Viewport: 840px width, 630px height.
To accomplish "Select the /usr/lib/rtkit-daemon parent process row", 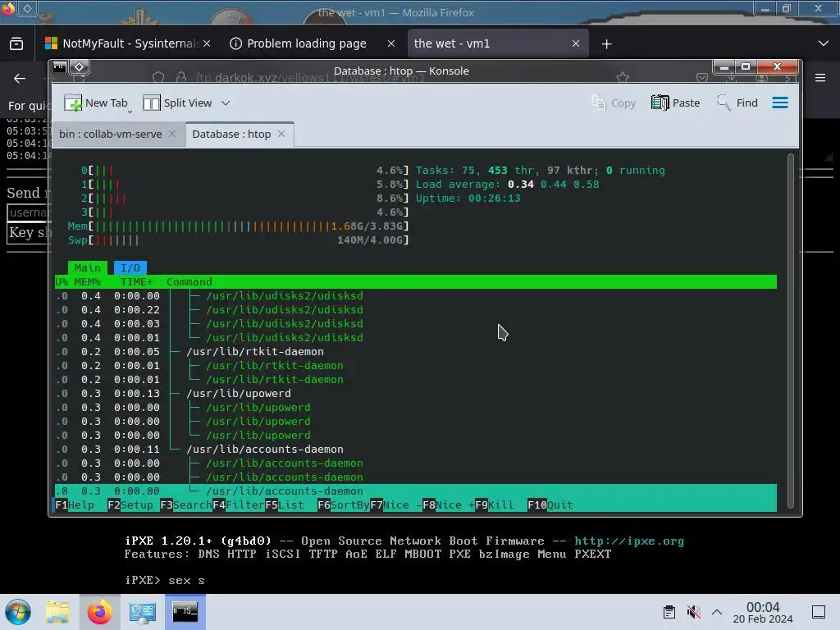I will 416,351.
